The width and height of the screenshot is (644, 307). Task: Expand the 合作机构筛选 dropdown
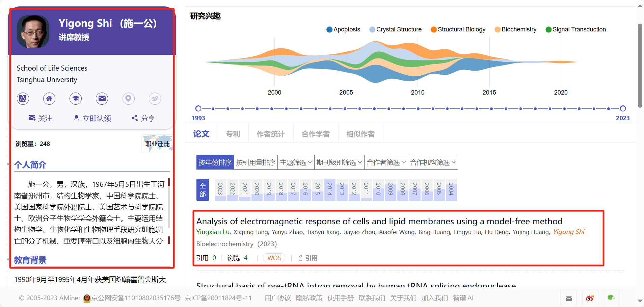[x=433, y=162]
